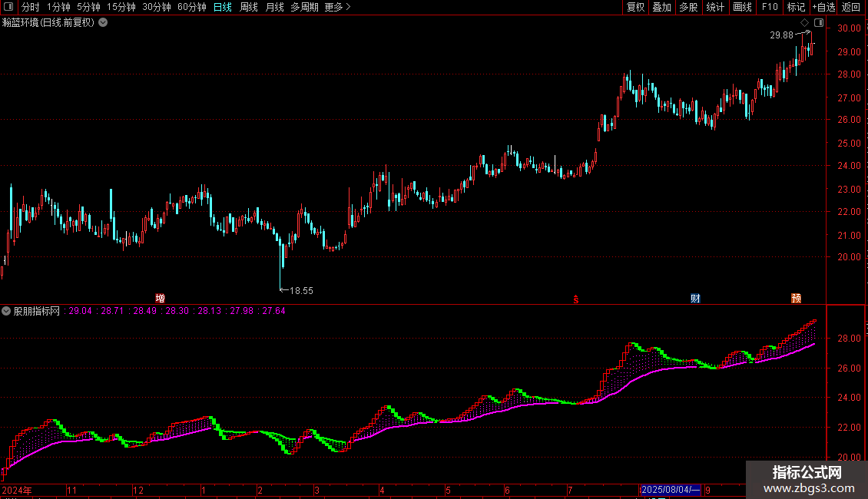Add stock via +自选 button
Image resolution: width=868 pixels, height=499 pixels.
pos(823,7)
